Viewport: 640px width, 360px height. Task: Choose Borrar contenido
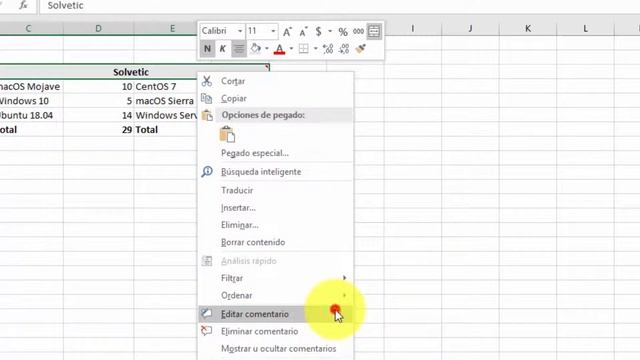click(x=276, y=242)
